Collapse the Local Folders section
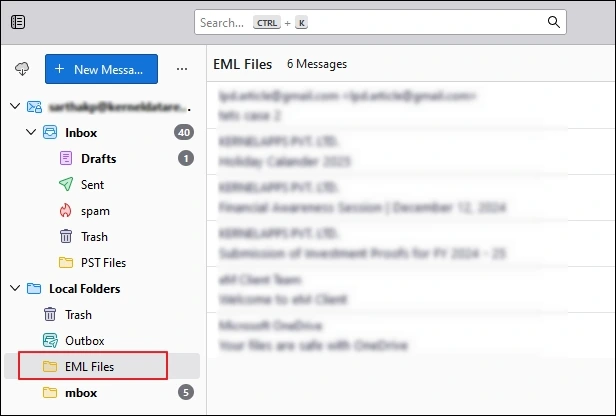This screenshot has height=416, width=616. 14,289
